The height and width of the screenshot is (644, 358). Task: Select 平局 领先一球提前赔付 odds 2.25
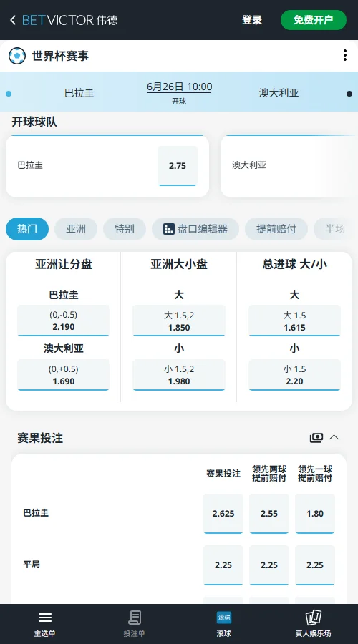pos(315,565)
